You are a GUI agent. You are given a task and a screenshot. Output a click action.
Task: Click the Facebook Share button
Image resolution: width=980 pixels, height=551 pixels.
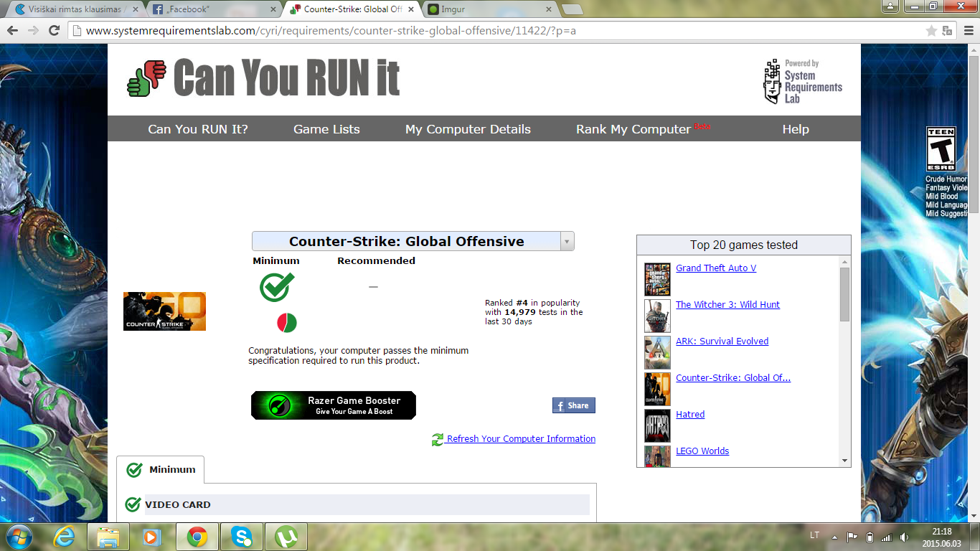coord(574,405)
